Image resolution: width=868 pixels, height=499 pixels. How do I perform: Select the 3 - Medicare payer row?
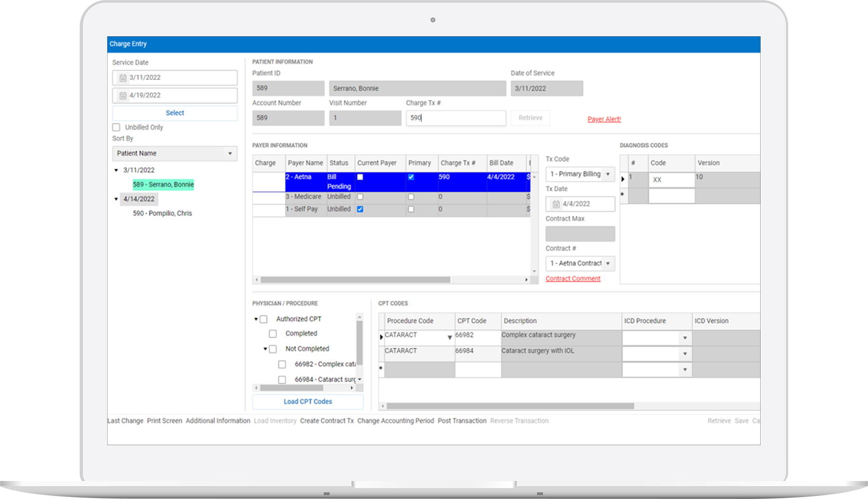pos(390,197)
